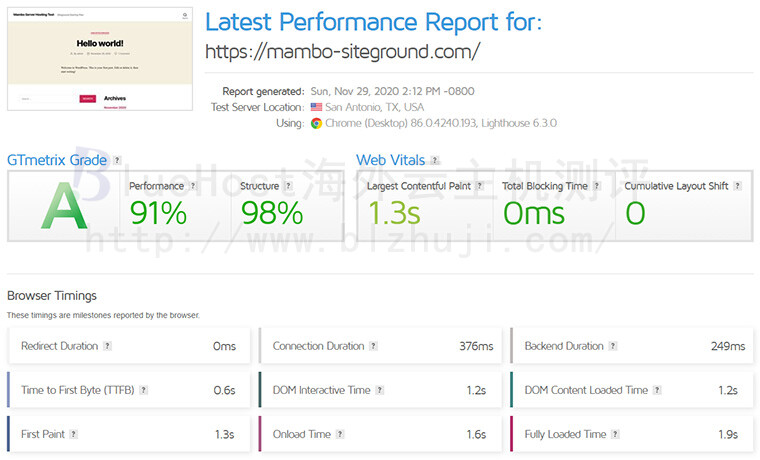
Task: Click the Connection Duration question mark icon
Action: [x=373, y=346]
